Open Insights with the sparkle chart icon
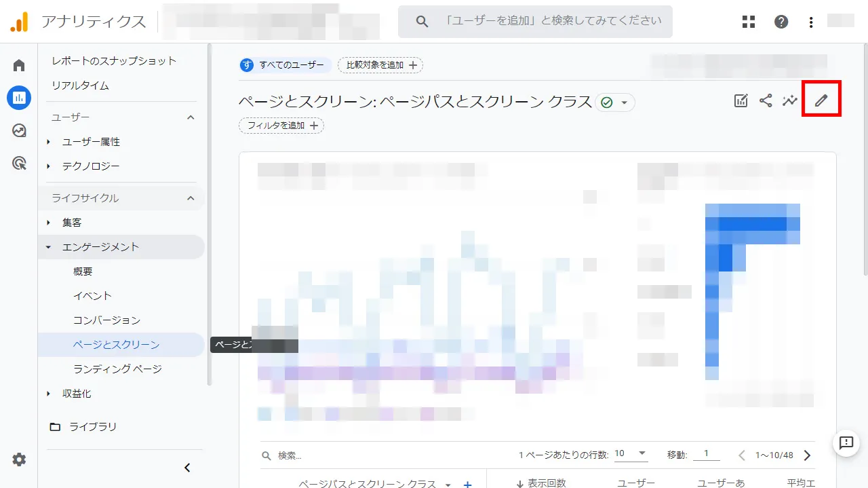 click(x=789, y=100)
